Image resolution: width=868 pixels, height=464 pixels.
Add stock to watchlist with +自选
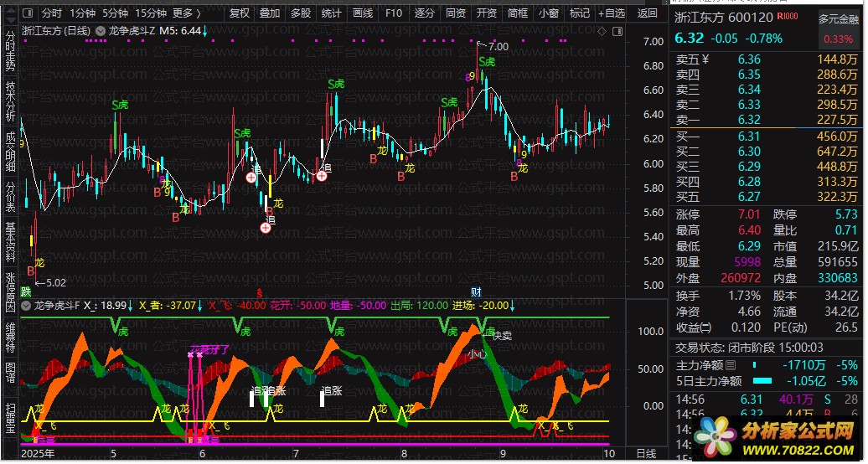611,13
